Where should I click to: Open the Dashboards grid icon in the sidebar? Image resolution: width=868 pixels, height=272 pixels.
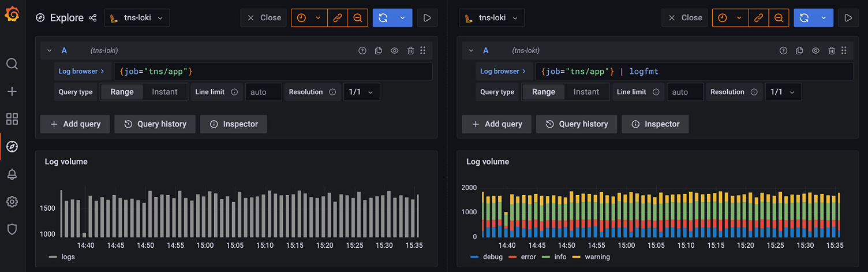click(12, 119)
